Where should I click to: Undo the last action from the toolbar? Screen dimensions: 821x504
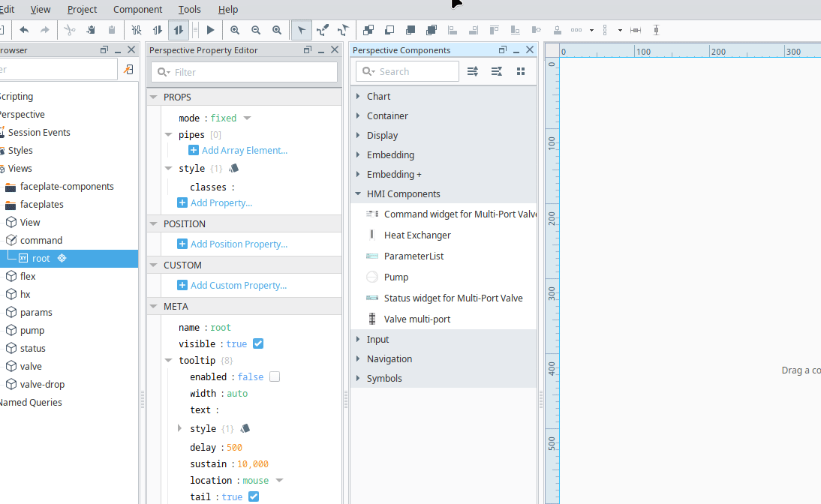pos(24,30)
